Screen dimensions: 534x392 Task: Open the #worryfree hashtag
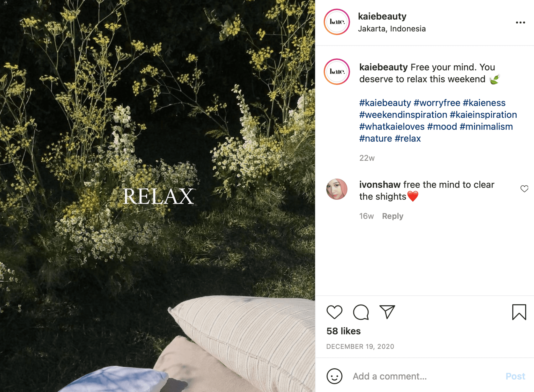(437, 103)
